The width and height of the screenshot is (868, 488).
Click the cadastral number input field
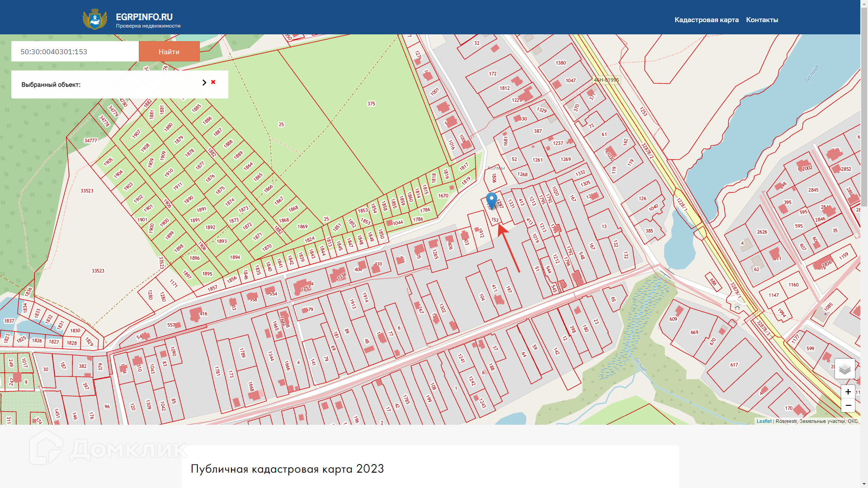pyautogui.click(x=75, y=52)
